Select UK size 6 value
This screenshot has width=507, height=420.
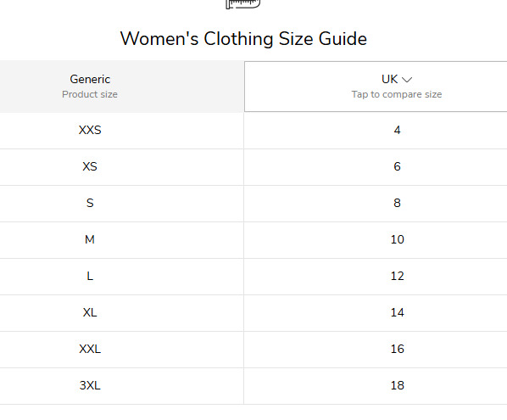click(x=397, y=166)
